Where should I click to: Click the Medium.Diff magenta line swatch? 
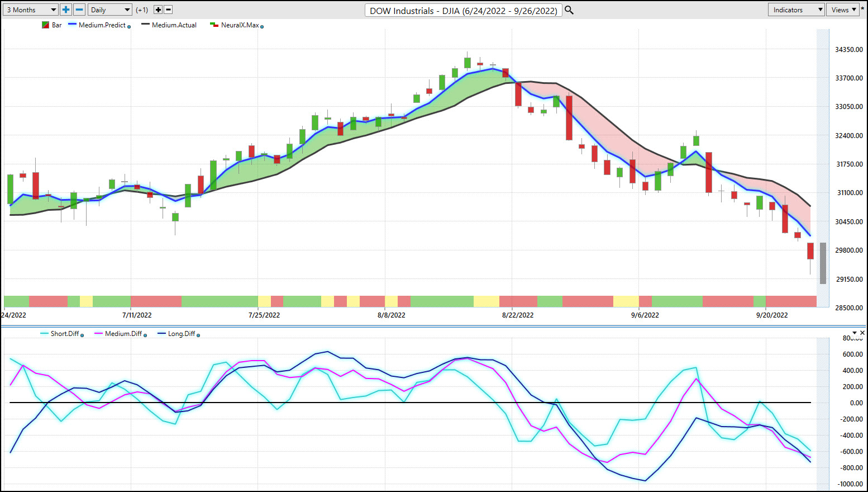[x=99, y=333]
